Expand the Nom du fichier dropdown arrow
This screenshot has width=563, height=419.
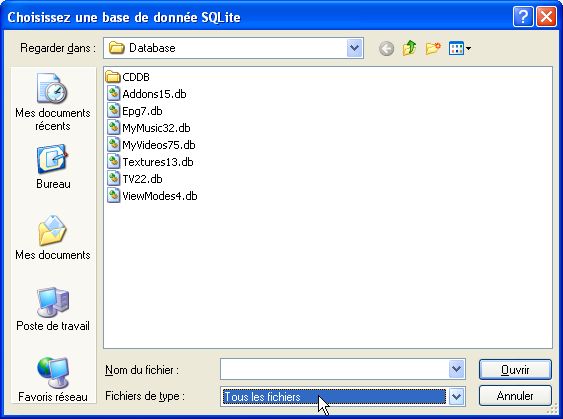456,369
